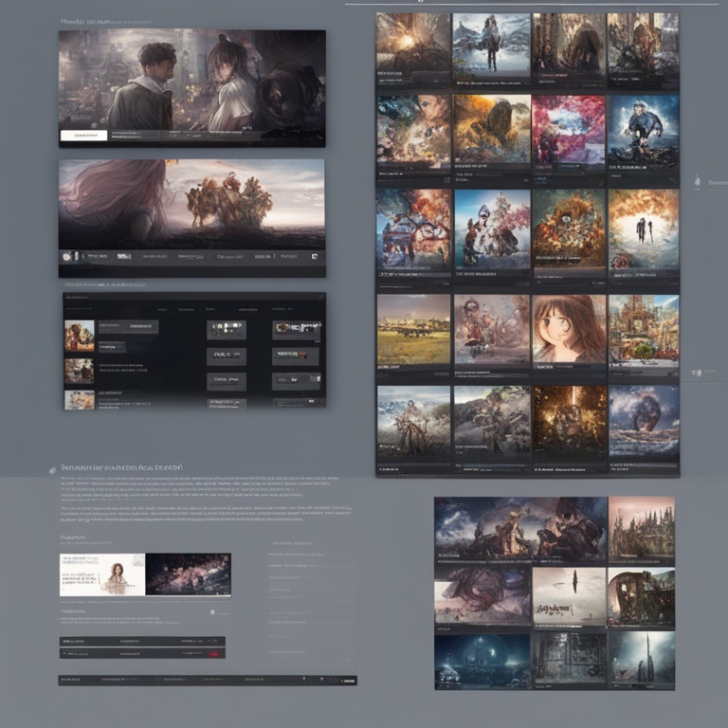Open the anime girl with brown hair portrait
728x728 pixels.
(569, 329)
